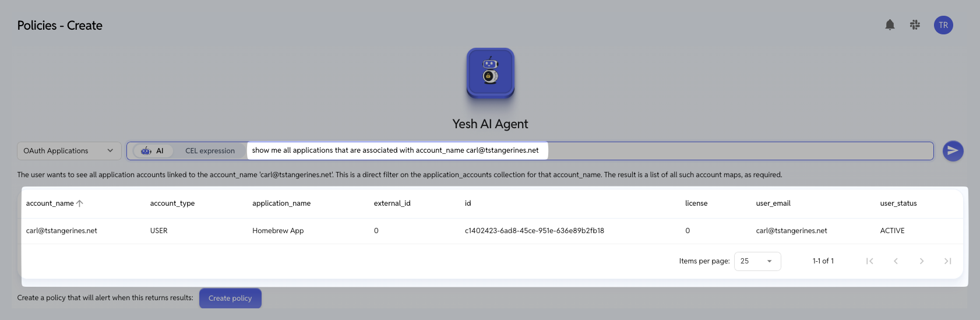This screenshot has height=320, width=980.
Task: Change the items per page dropdown
Action: point(757,261)
